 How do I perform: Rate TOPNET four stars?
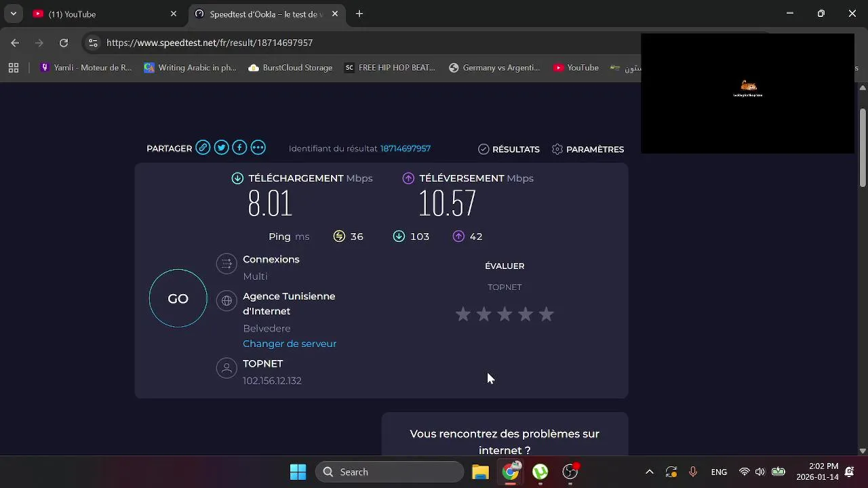pos(526,314)
